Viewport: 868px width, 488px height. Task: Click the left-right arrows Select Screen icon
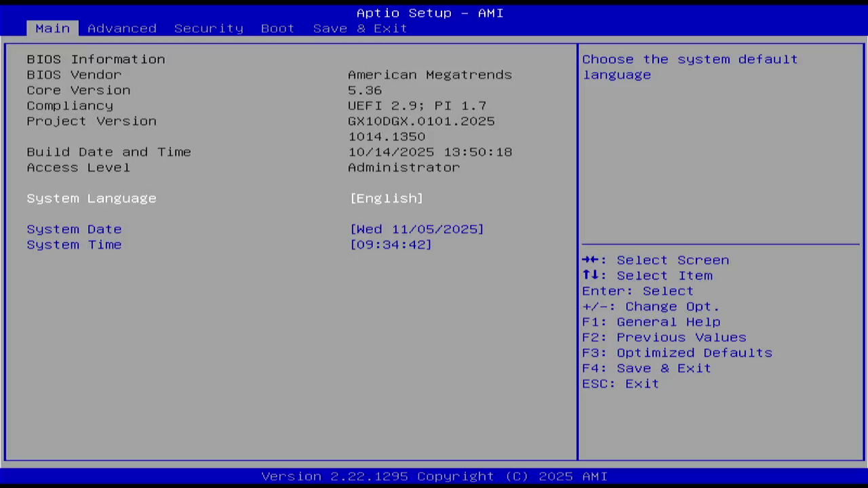click(591, 260)
